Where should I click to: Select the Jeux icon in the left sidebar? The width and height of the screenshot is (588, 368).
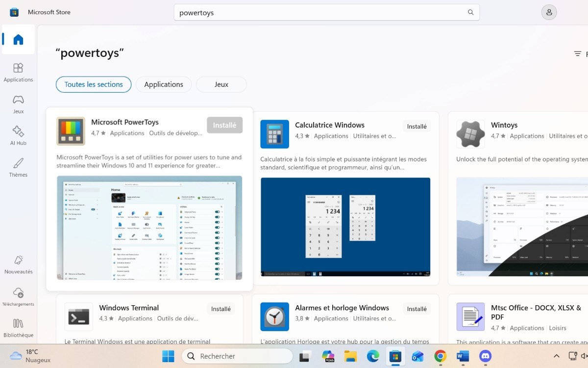coord(18,104)
